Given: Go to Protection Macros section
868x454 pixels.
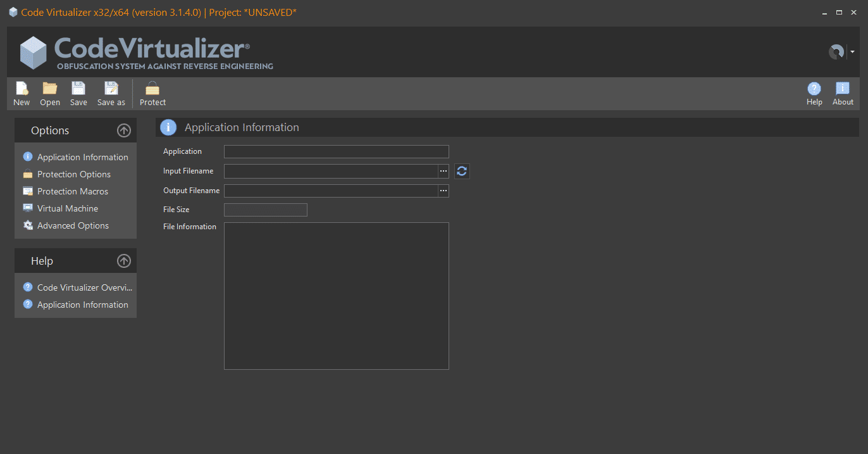Looking at the screenshot, I should [72, 191].
